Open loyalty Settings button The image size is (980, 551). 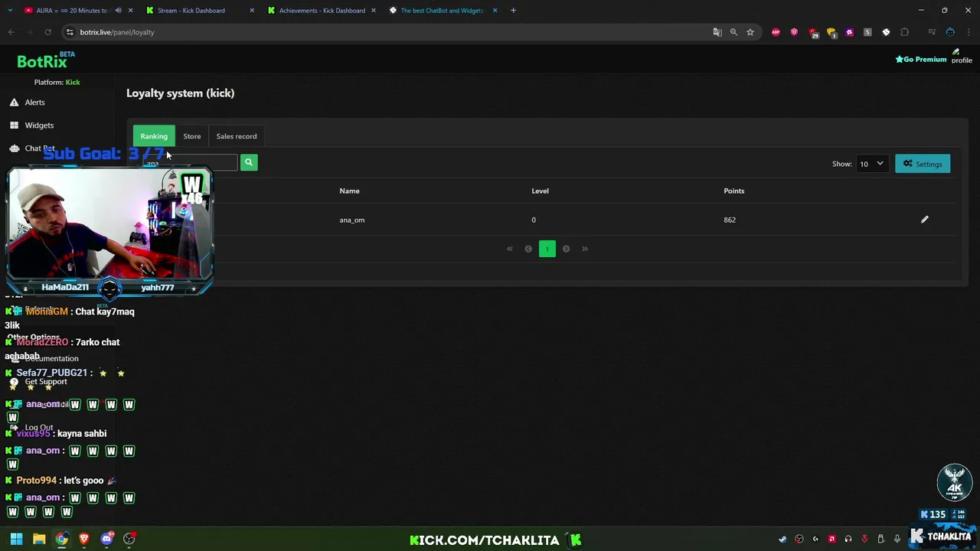[x=923, y=164]
